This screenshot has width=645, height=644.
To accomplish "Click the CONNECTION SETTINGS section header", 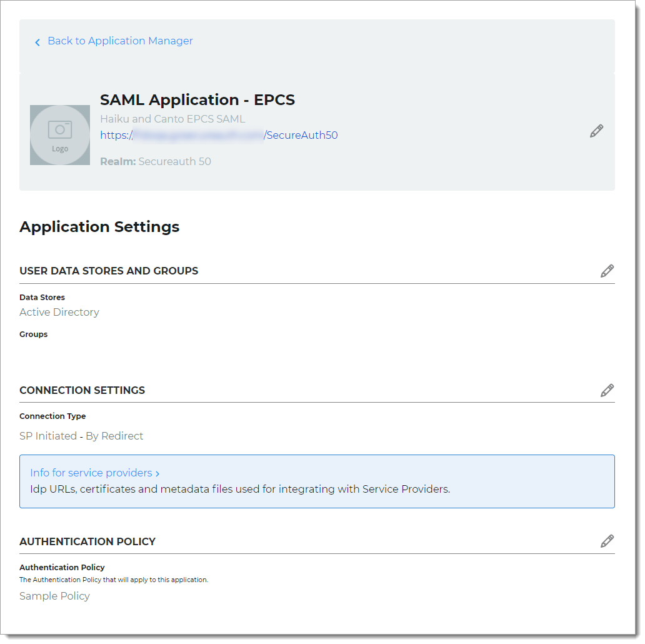I will 82,390.
